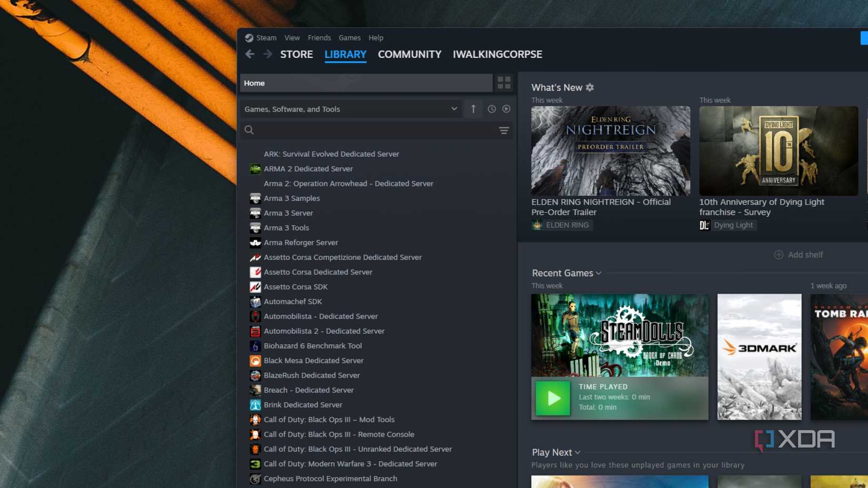Open the Friends menu
Viewport: 868px width, 488px height.
(x=319, y=37)
